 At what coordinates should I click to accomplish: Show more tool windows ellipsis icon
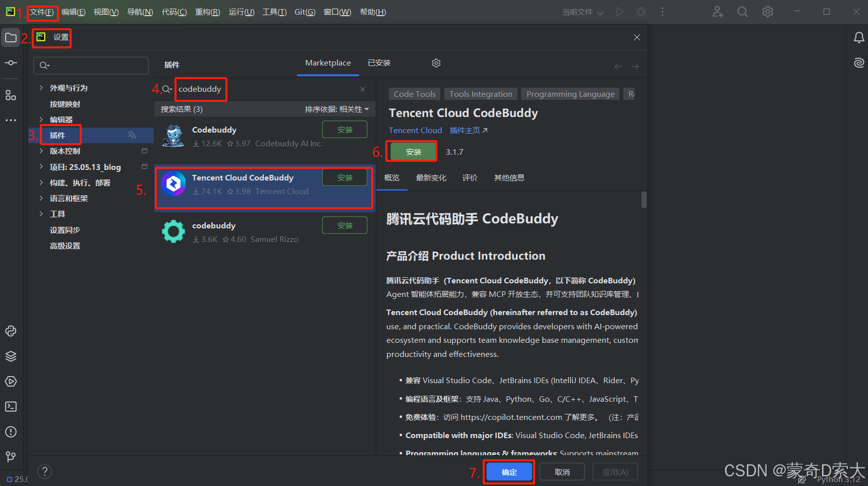[11, 120]
